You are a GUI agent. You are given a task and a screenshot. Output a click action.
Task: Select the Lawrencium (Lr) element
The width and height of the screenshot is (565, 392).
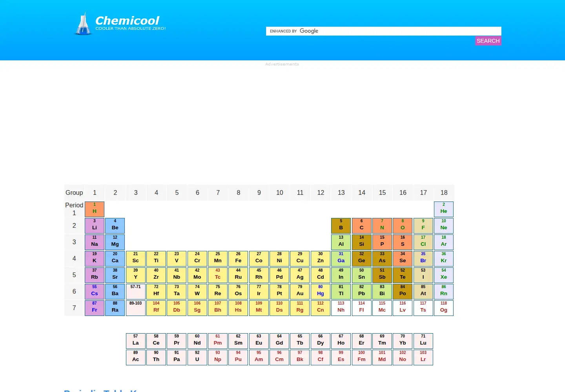click(x=423, y=358)
